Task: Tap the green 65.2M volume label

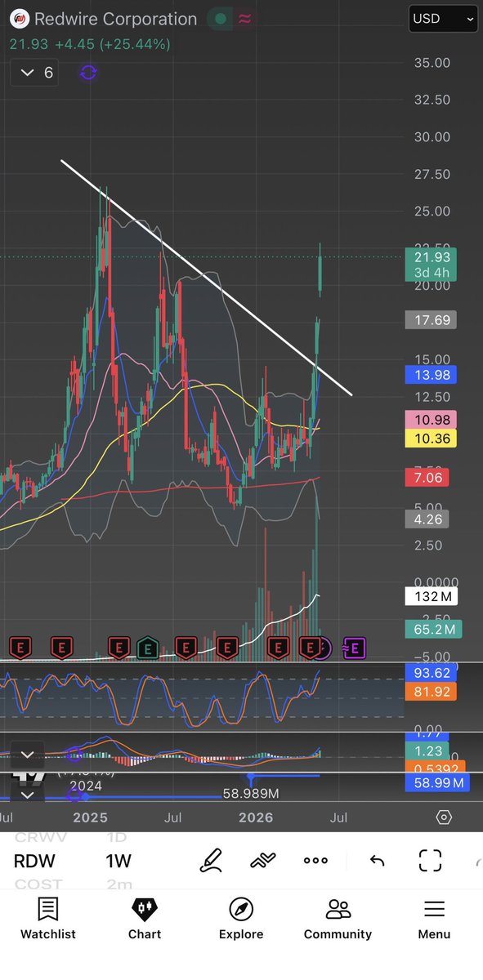Action: [x=433, y=629]
